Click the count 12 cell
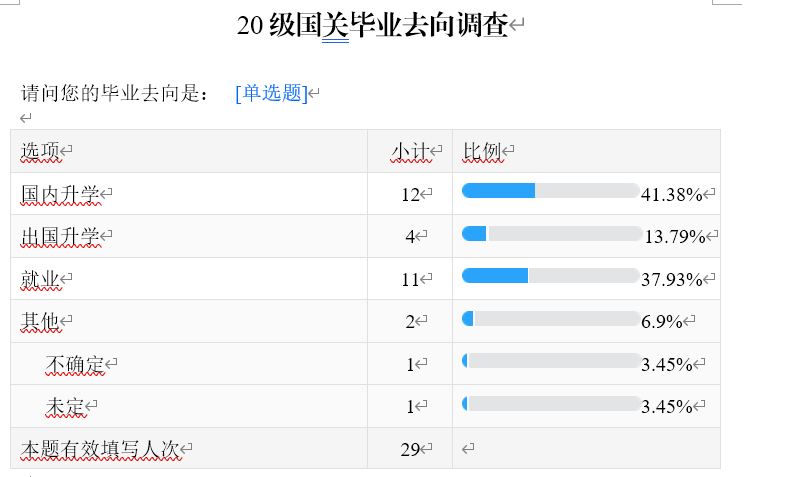Screen dimensions: 795x477 click(410, 194)
